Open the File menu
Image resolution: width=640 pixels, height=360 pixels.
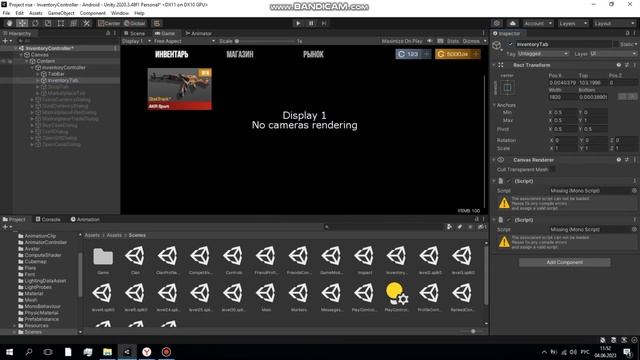(6, 13)
